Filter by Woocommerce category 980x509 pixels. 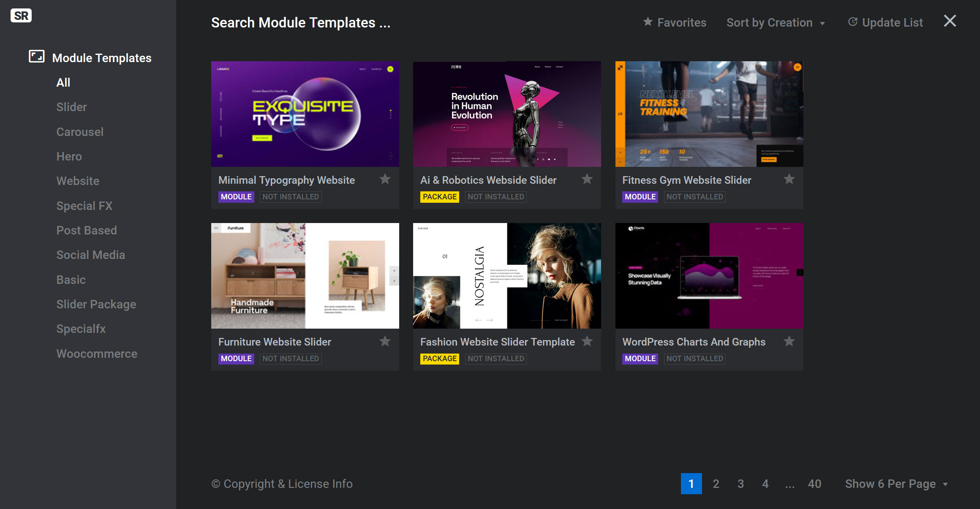click(97, 354)
